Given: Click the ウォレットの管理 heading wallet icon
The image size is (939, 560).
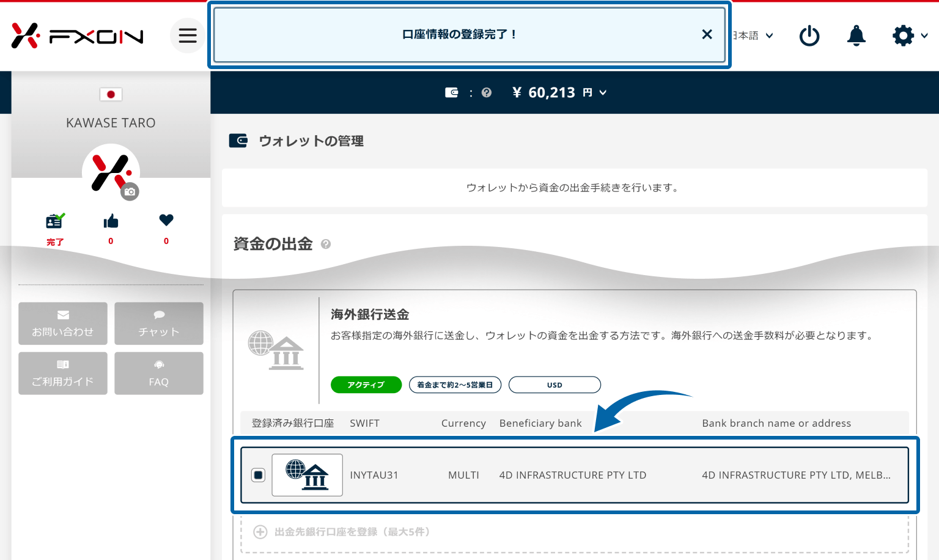Looking at the screenshot, I should [x=238, y=141].
